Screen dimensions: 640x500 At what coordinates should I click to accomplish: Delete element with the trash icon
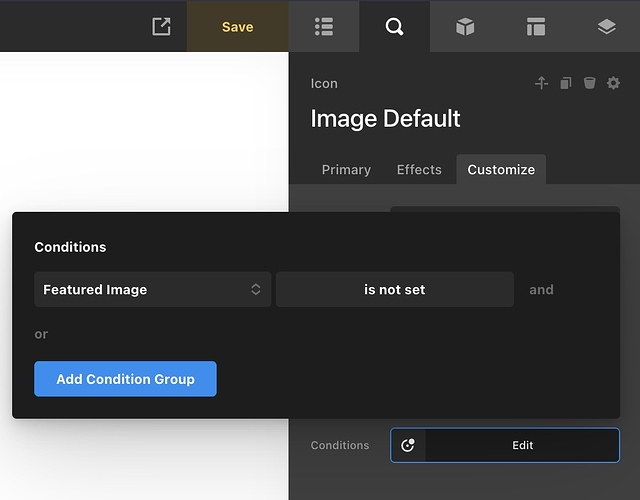click(x=590, y=83)
